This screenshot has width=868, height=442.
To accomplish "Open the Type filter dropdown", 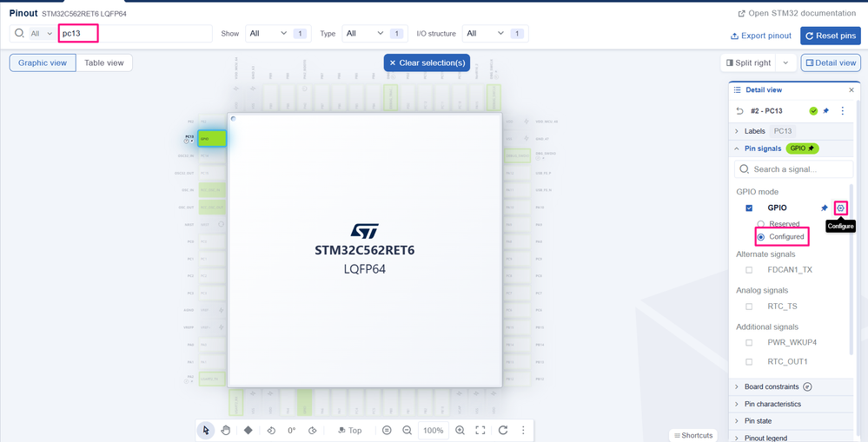I will (374, 34).
